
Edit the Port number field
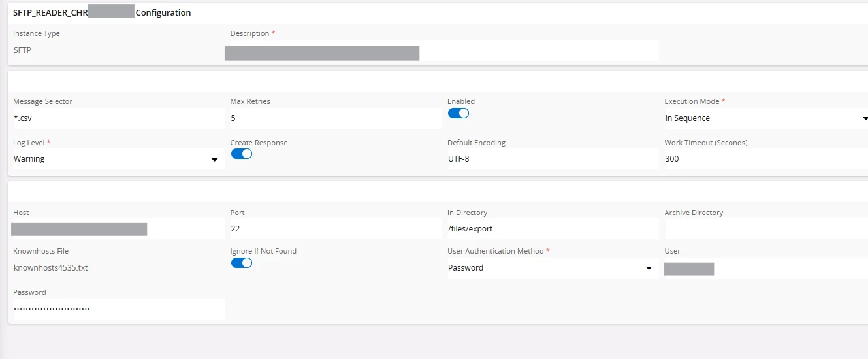pos(334,229)
